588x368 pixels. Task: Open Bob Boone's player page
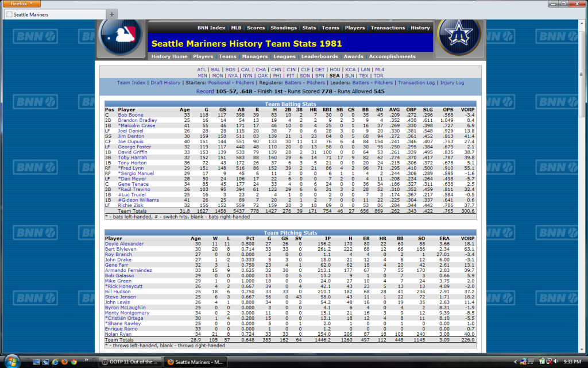point(130,115)
